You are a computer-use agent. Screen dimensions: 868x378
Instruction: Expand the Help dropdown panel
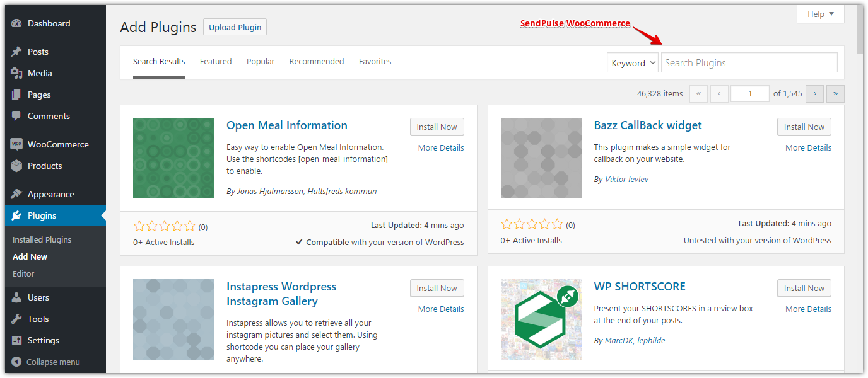820,14
